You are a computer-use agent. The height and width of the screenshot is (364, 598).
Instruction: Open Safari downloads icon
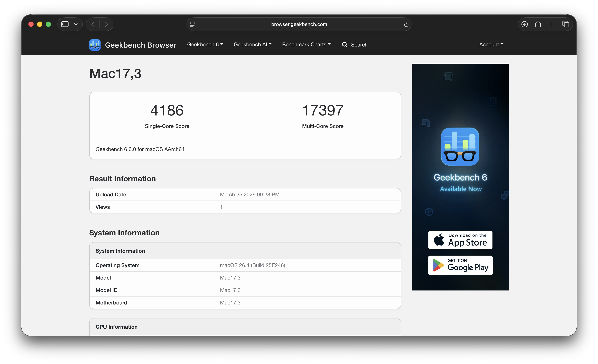[x=524, y=24]
